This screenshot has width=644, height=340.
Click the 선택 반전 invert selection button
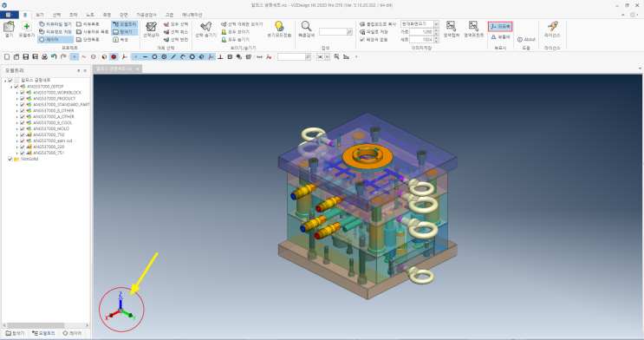pyautogui.click(x=176, y=40)
